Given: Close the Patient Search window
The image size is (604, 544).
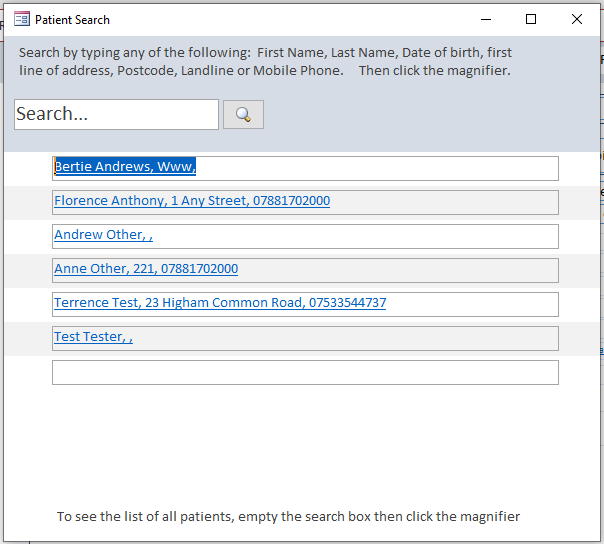Looking at the screenshot, I should pos(577,19).
